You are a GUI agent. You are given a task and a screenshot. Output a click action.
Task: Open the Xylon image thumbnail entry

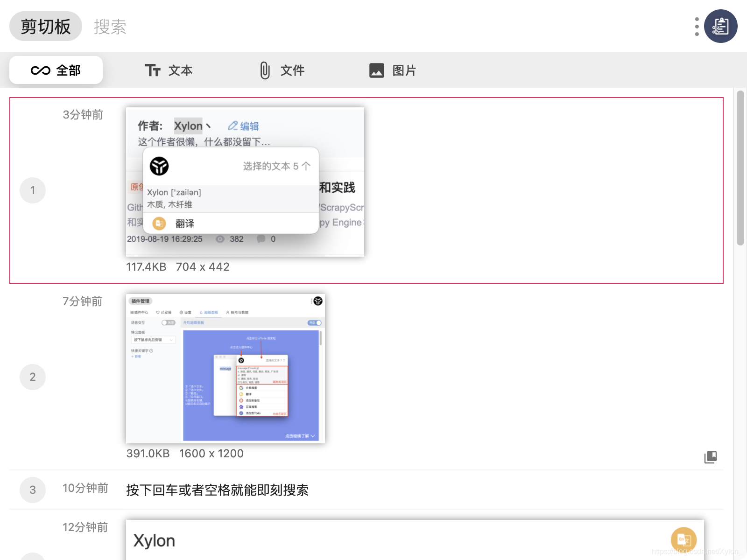(415, 540)
